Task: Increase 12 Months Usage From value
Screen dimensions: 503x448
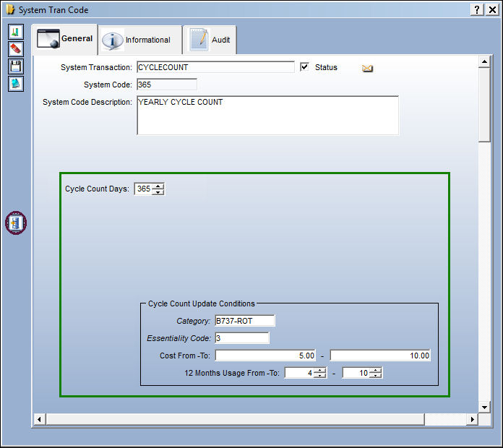Action: point(320,370)
